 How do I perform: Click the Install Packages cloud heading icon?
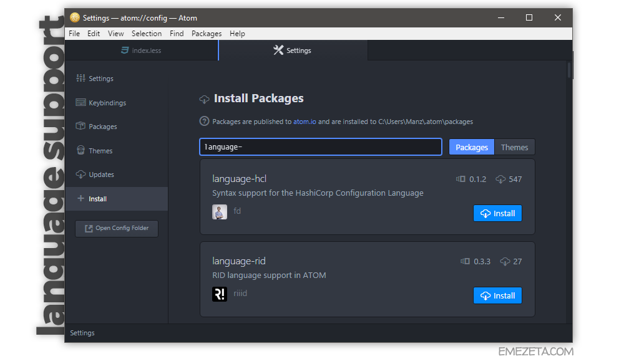(204, 99)
